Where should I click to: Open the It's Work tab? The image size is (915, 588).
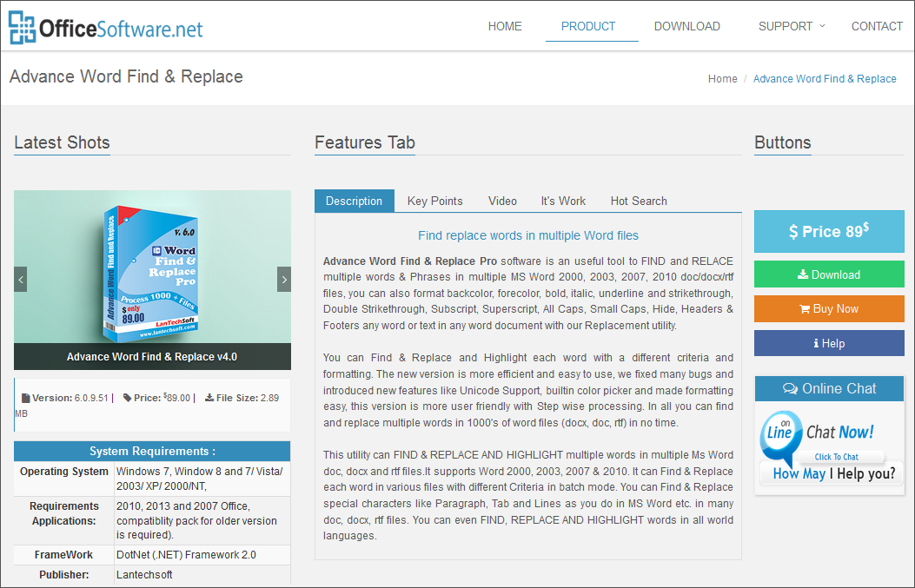click(563, 201)
